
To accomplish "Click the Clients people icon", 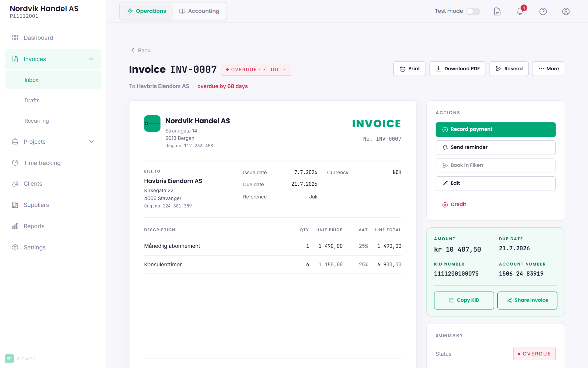I will [x=15, y=184].
